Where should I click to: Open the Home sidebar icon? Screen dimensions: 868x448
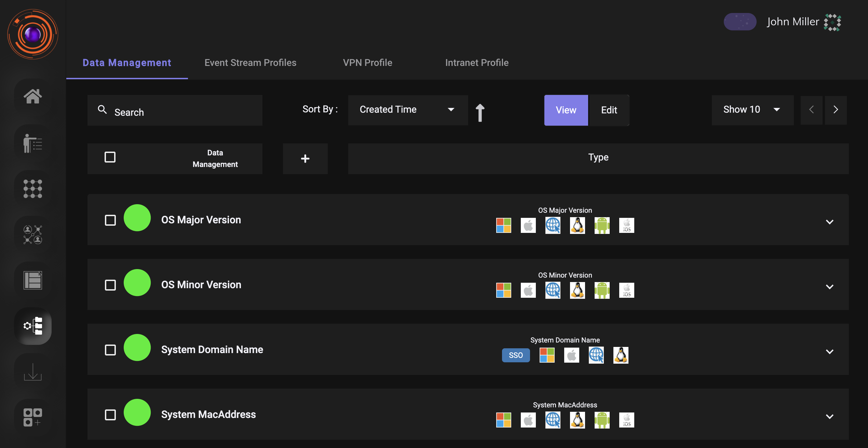click(x=33, y=96)
